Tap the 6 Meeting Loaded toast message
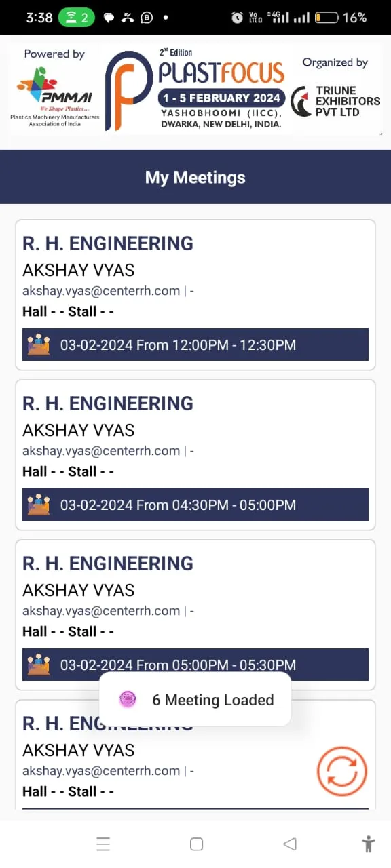 tap(195, 699)
